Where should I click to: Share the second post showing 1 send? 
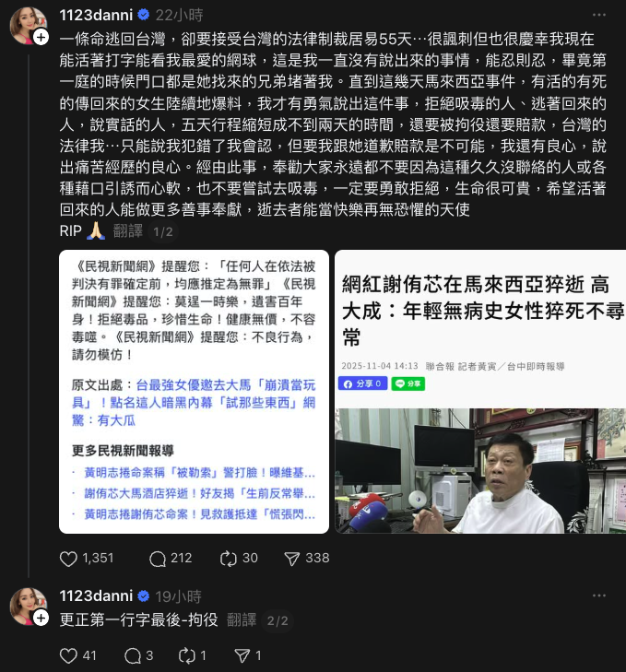[x=247, y=655]
